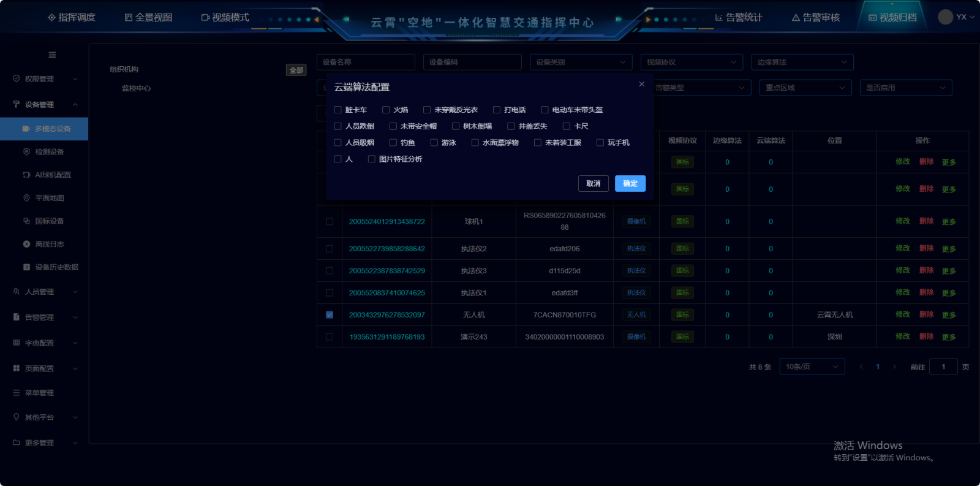Click the 检测设备 sidebar icon
Screen dimensions: 980x486
click(26, 151)
